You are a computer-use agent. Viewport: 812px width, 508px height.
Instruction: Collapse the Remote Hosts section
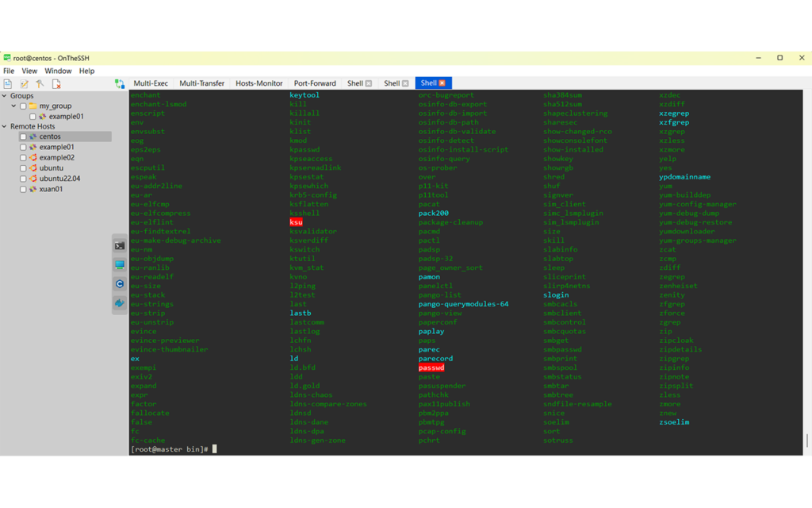click(x=6, y=126)
